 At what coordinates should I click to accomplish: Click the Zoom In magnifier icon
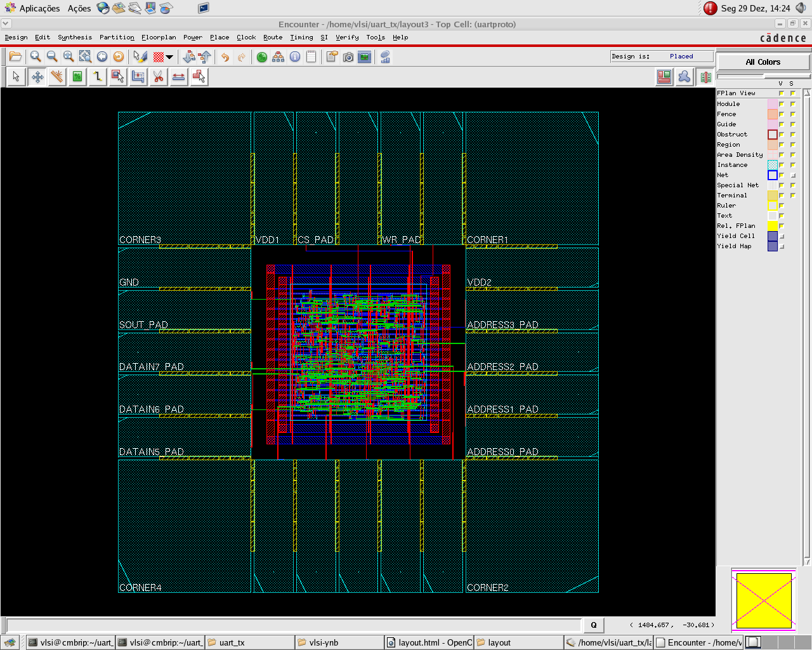36,57
